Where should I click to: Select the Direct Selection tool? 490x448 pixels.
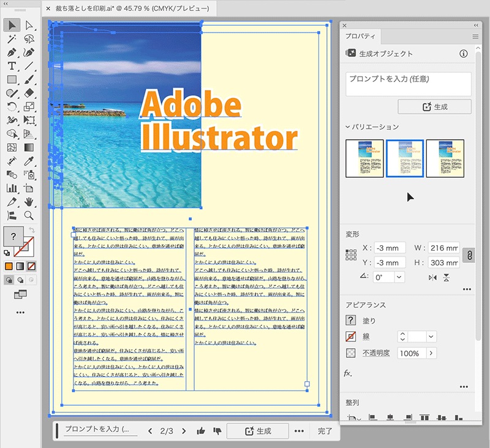coord(29,25)
